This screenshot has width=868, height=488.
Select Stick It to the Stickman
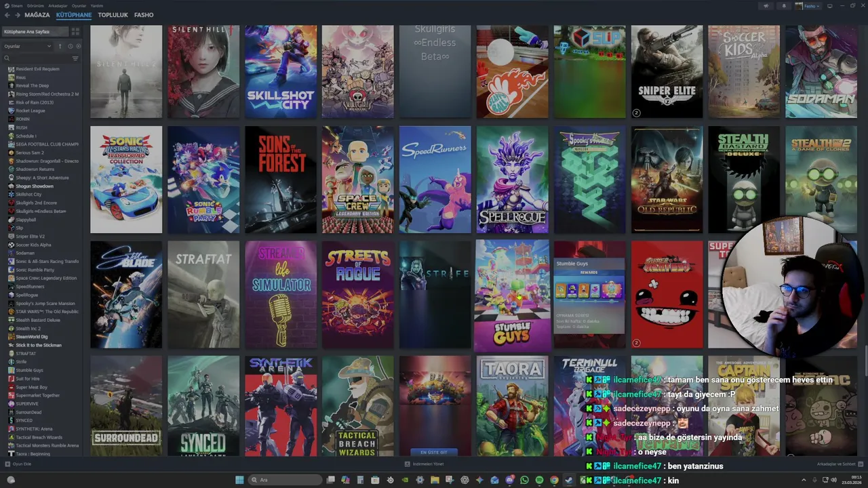[x=39, y=345]
